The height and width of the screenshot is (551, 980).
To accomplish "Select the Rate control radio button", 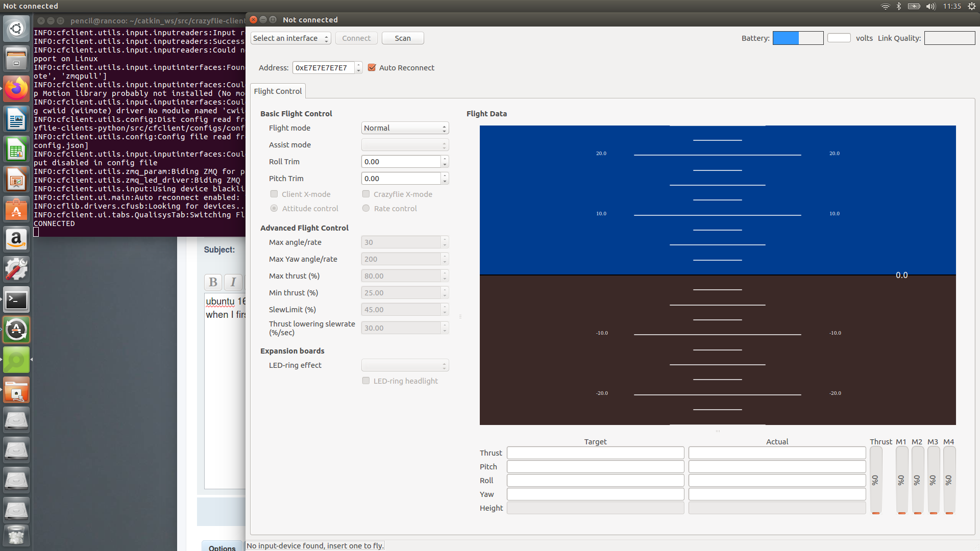I will tap(366, 208).
